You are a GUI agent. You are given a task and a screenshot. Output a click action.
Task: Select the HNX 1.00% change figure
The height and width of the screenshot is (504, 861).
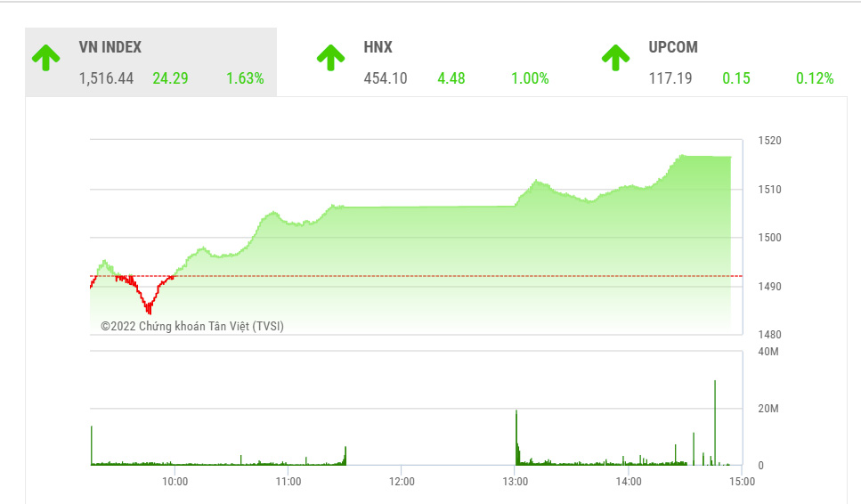pos(530,78)
